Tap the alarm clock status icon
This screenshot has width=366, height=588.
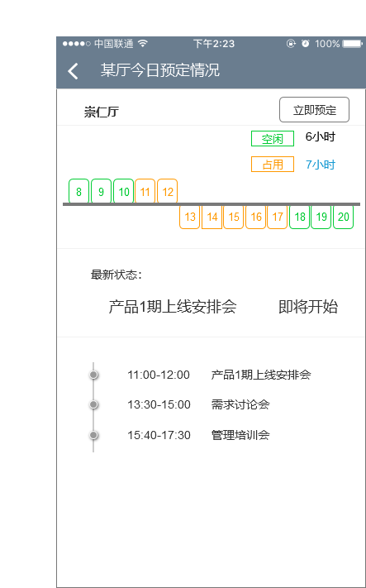(x=306, y=44)
